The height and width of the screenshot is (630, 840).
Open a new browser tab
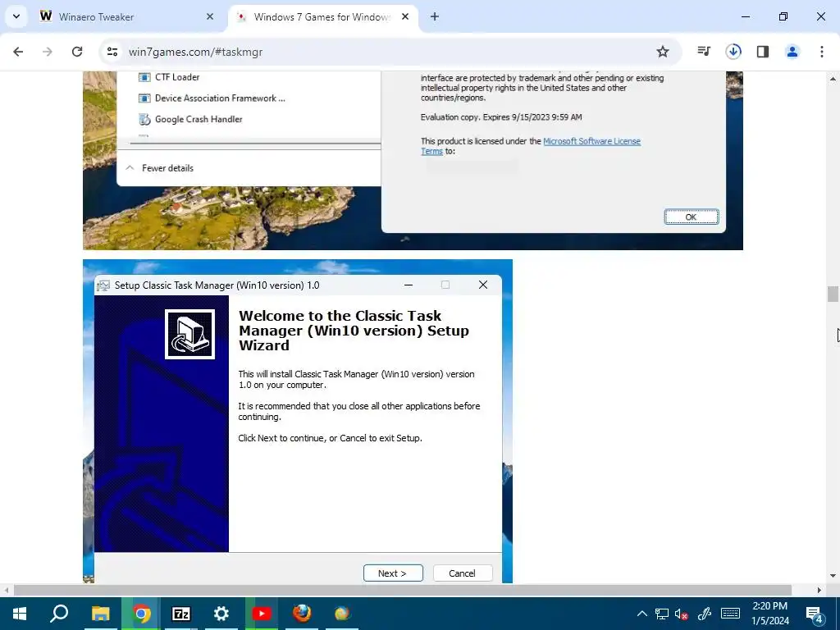[435, 16]
